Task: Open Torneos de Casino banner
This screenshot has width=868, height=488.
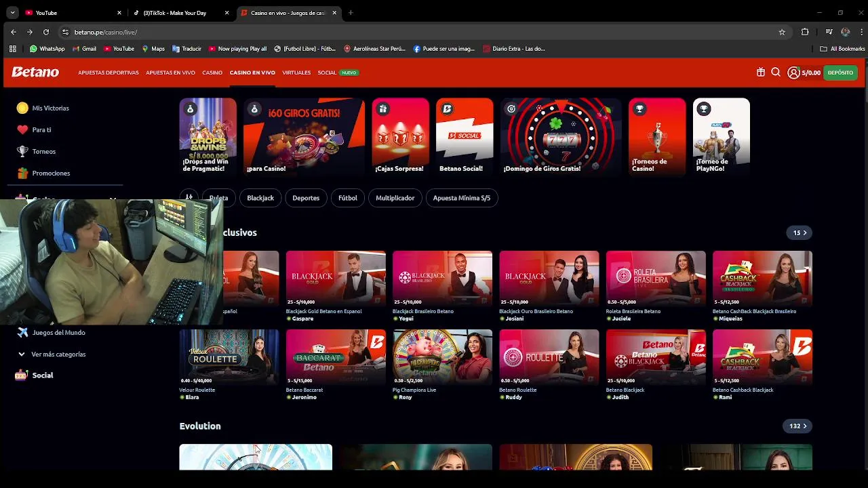Action: click(657, 137)
